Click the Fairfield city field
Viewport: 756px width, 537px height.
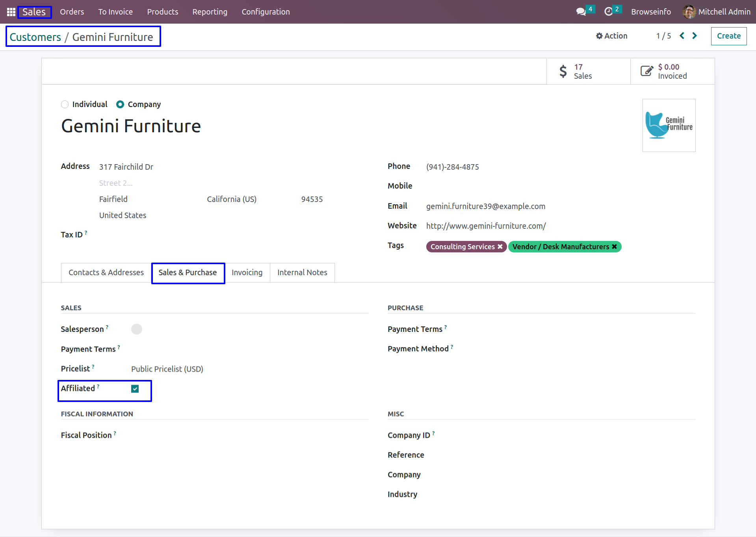coord(113,199)
